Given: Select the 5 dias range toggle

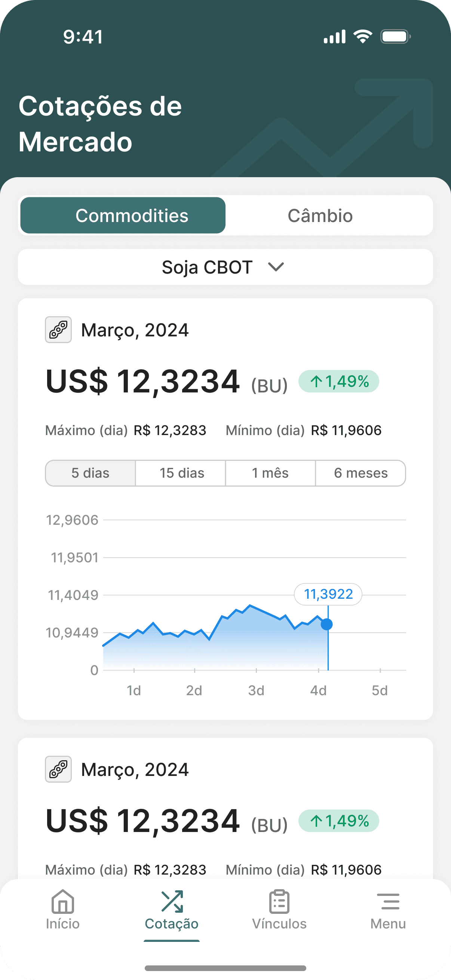Looking at the screenshot, I should pyautogui.click(x=90, y=473).
